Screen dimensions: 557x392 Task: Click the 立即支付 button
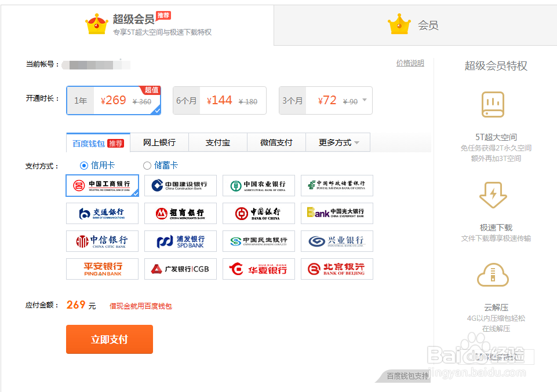110,339
